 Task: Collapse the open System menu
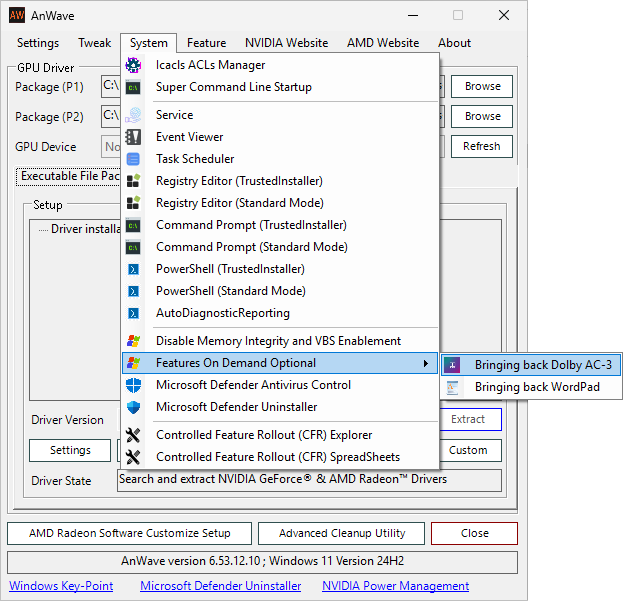148,43
